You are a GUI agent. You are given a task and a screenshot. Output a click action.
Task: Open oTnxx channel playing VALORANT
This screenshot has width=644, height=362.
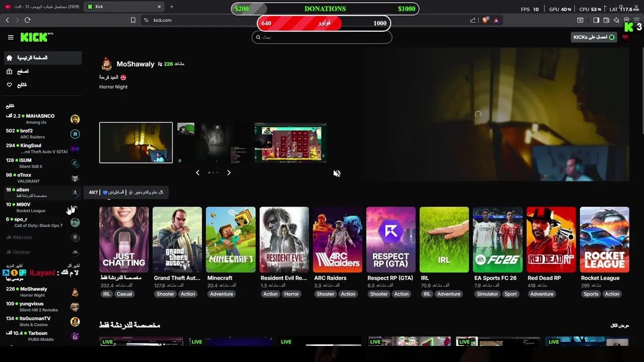click(42, 178)
